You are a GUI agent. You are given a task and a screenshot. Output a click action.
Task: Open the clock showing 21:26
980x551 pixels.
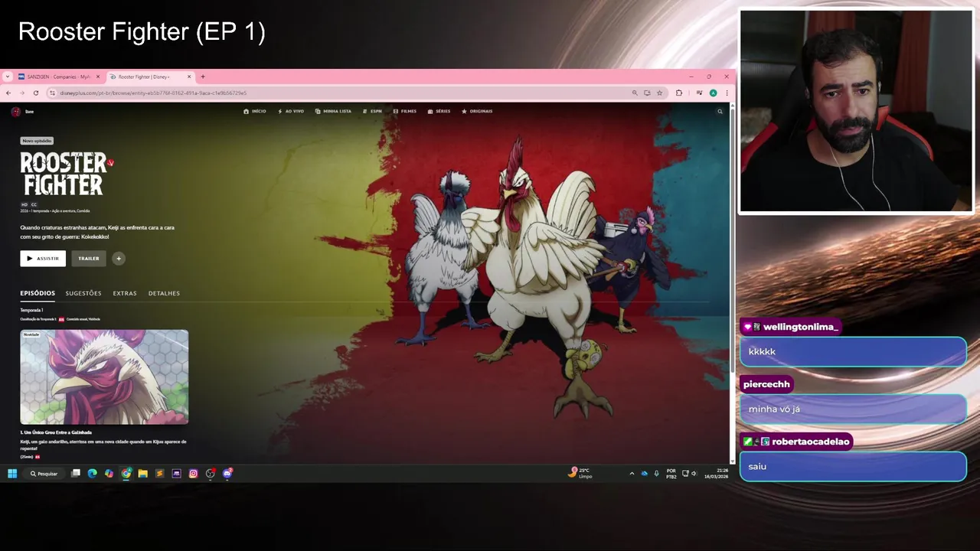click(717, 473)
